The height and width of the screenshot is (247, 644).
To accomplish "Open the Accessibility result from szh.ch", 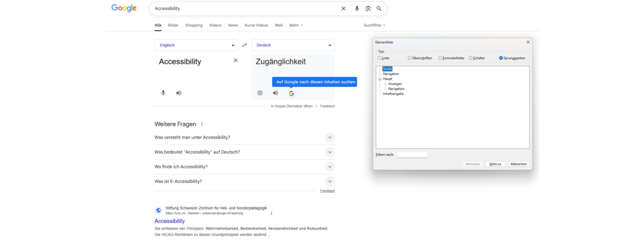I will pyautogui.click(x=170, y=221).
